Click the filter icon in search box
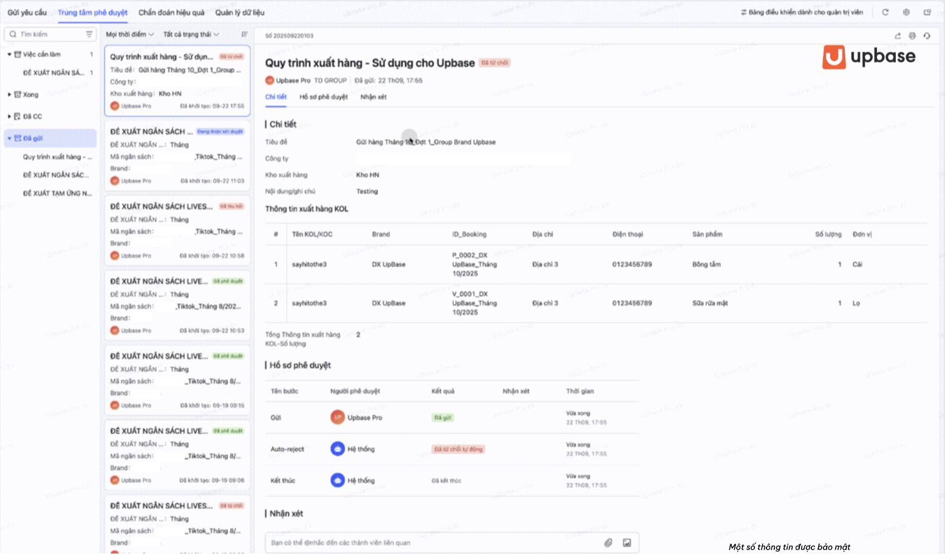The height and width of the screenshot is (560, 945). tap(89, 35)
